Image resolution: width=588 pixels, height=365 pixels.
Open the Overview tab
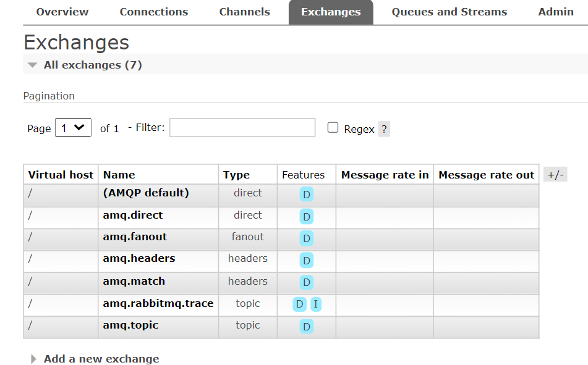click(62, 12)
